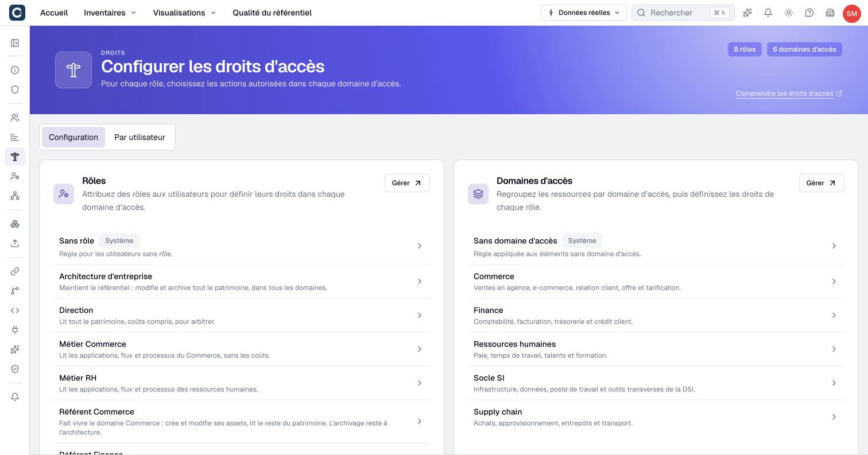The image size is (868, 455).
Task: Open the code brackets icon in sidebar
Action: coord(15,310)
